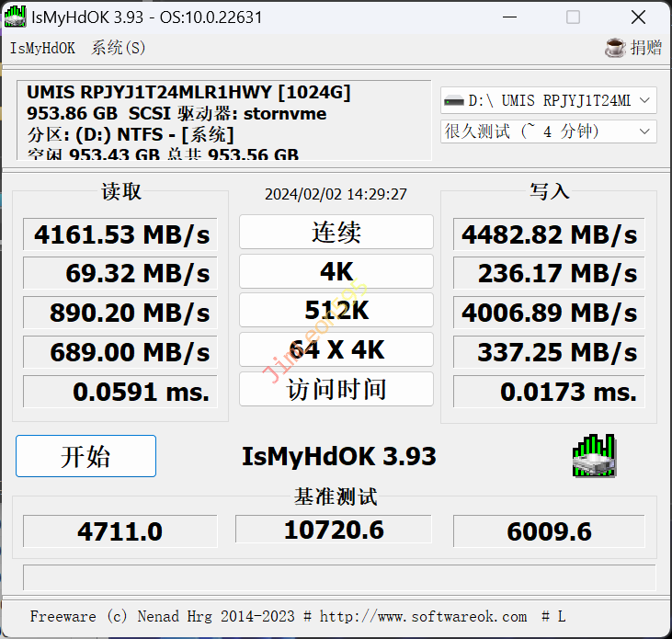Click the 连续 sequential test button
The width and height of the screenshot is (672, 639).
336,233
